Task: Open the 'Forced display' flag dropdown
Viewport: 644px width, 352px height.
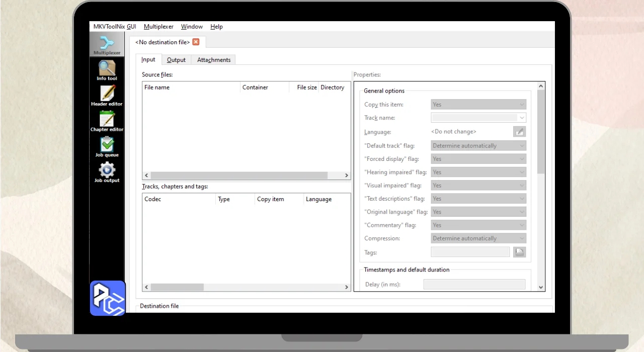Action: (478, 159)
